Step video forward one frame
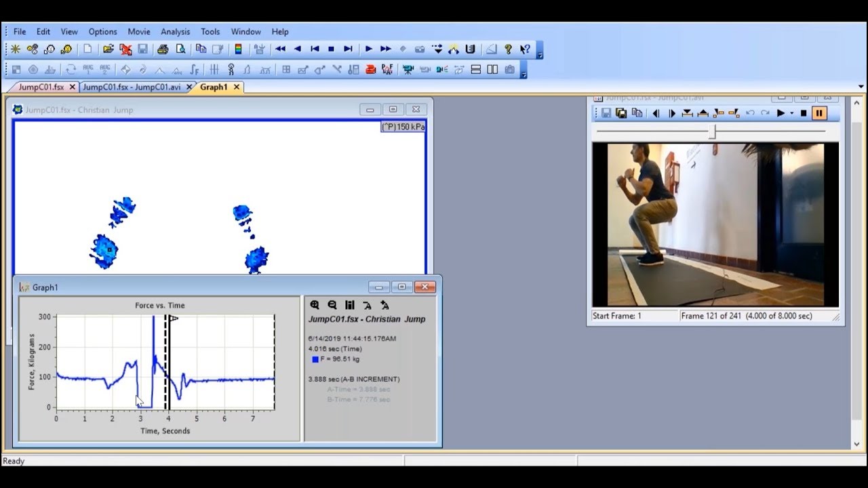Image resolution: width=868 pixels, height=488 pixels. pos(672,113)
